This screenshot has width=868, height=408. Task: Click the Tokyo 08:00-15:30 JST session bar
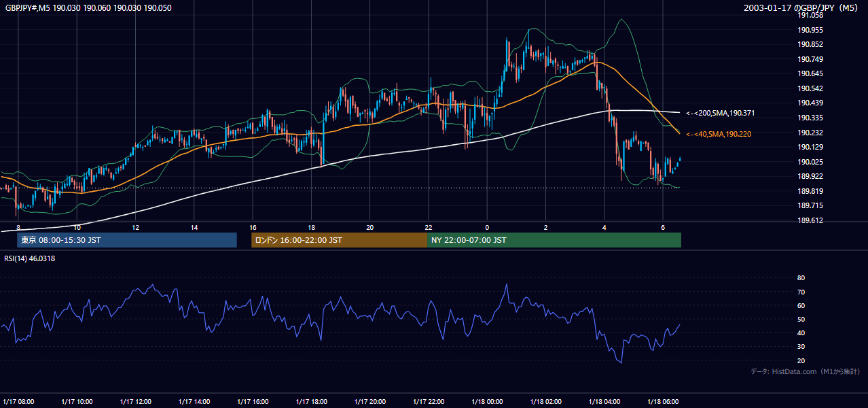tap(127, 240)
